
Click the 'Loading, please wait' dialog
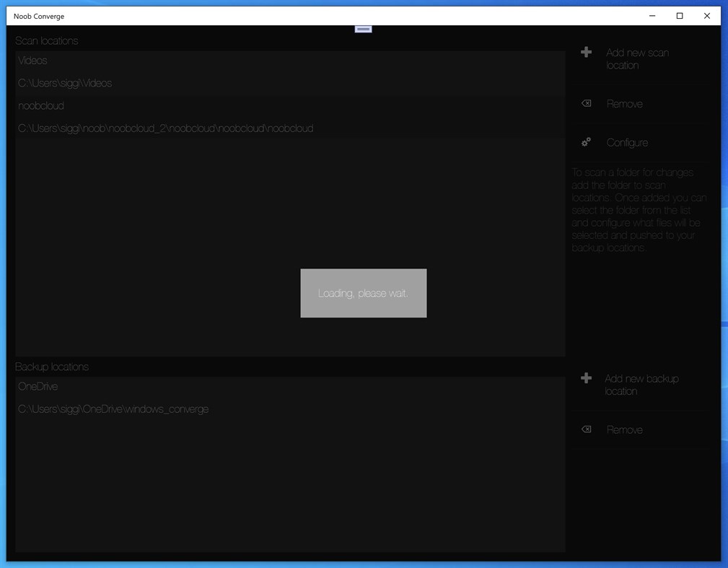click(x=363, y=293)
